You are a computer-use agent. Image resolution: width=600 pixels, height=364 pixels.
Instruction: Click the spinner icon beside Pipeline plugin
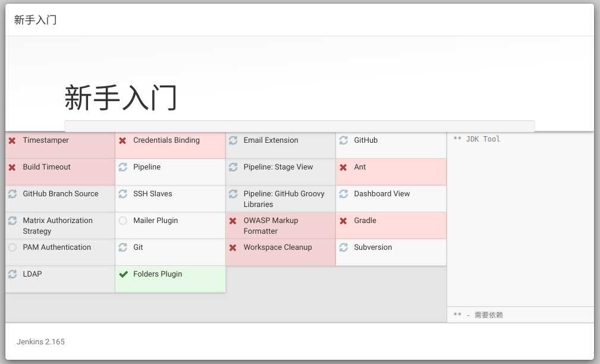pos(122,167)
